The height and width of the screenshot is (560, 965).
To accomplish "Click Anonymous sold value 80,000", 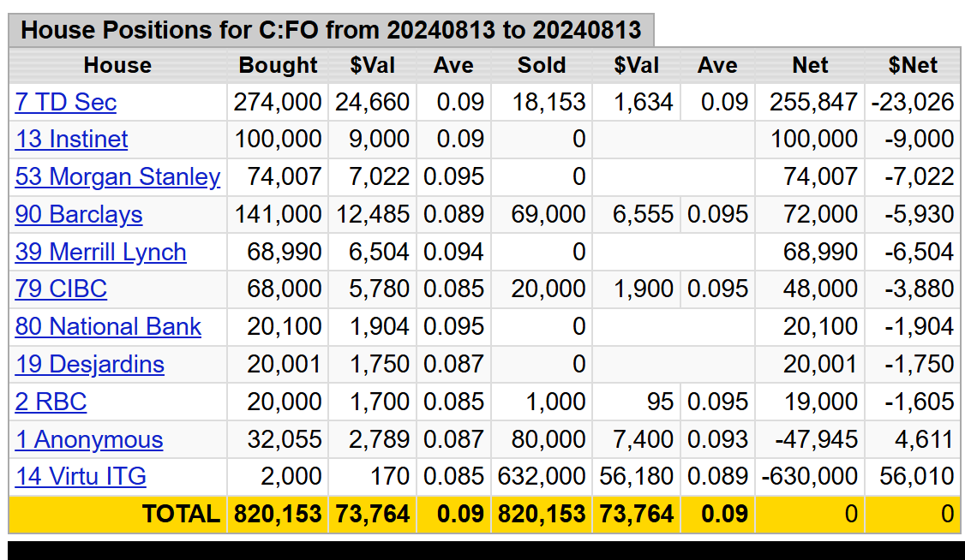I will [x=548, y=439].
